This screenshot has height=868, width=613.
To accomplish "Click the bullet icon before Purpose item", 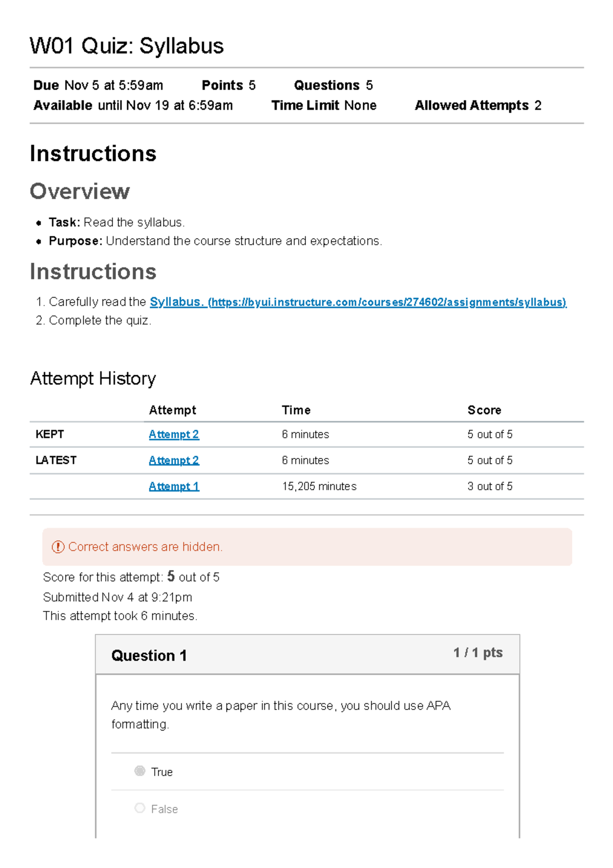I will pyautogui.click(x=37, y=242).
